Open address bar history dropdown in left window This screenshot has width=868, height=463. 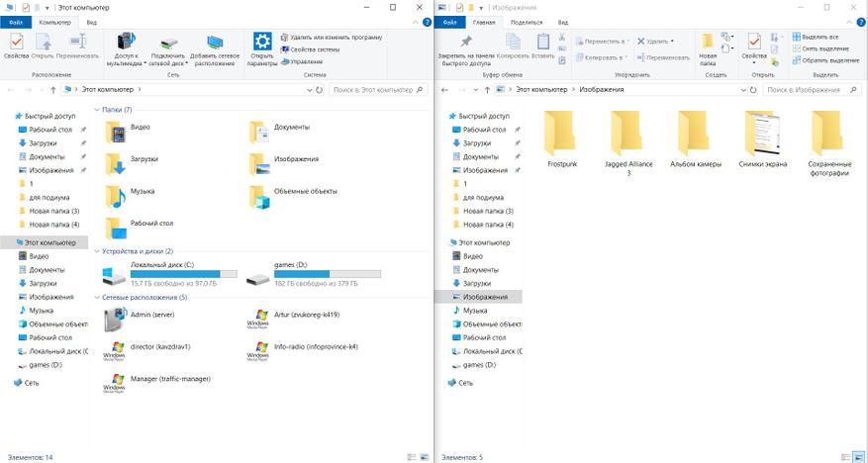310,90
